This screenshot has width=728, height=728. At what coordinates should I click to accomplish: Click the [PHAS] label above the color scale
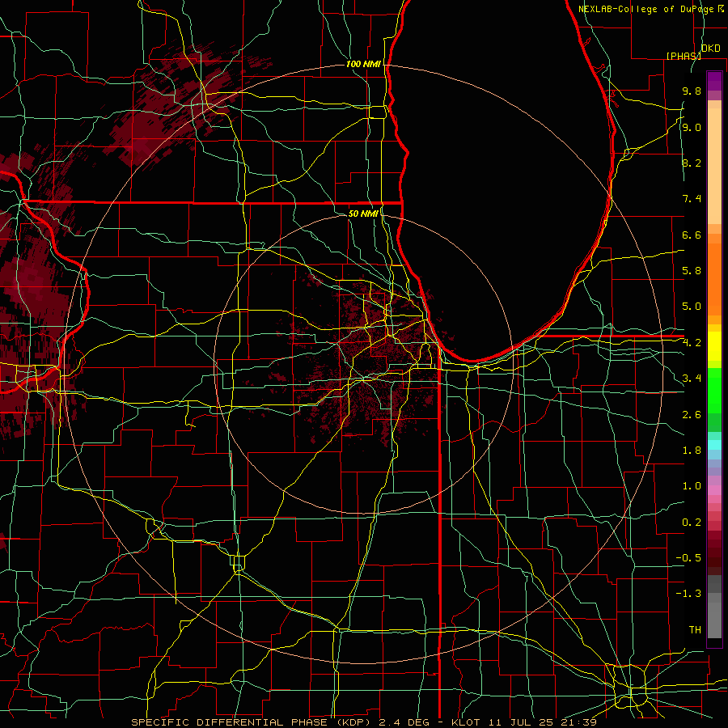point(684,56)
